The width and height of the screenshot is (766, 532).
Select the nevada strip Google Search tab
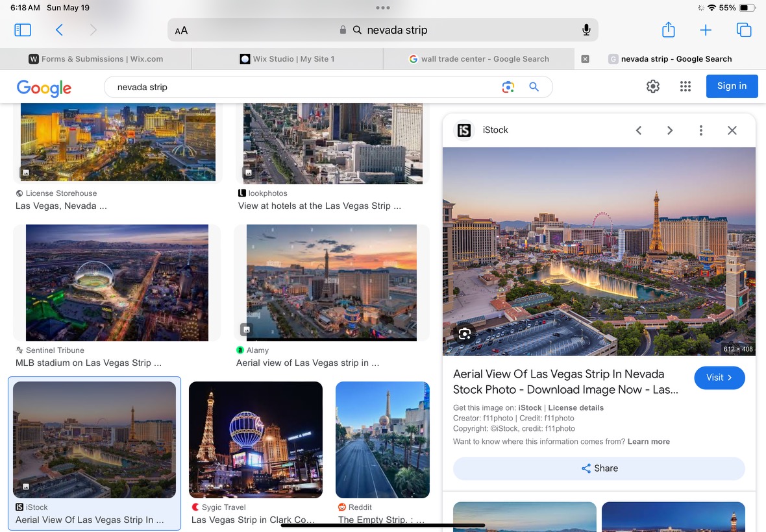point(670,59)
